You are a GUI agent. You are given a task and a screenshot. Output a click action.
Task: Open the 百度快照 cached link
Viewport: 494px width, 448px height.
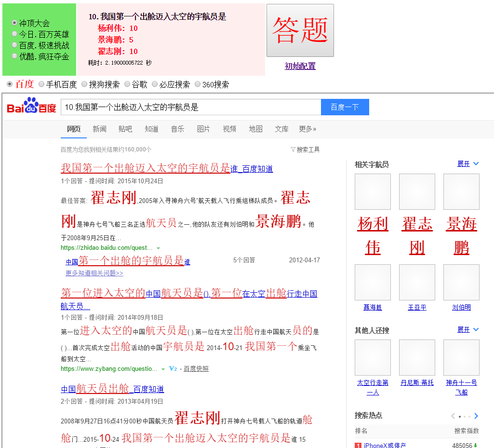196,368
